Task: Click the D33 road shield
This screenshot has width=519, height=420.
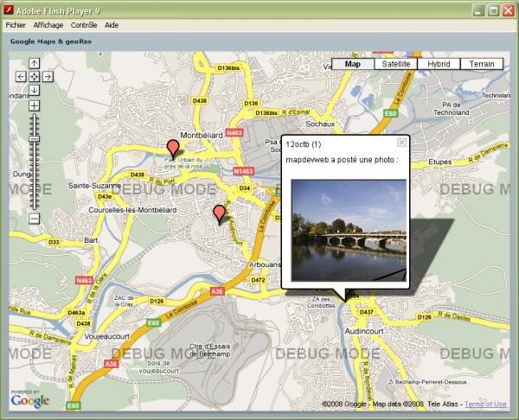Action: (54, 242)
